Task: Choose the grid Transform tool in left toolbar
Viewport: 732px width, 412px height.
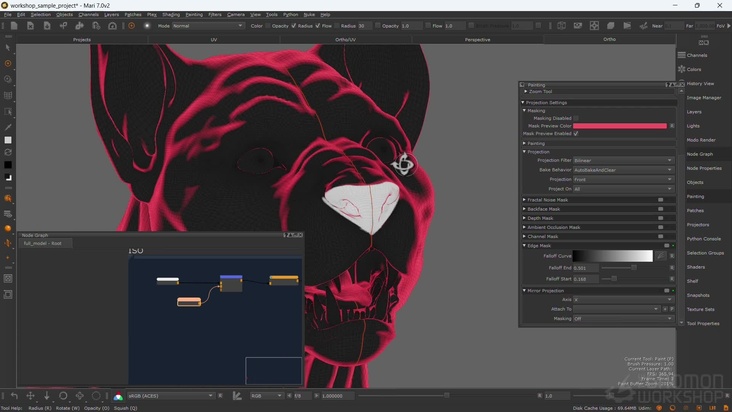Action: [x=8, y=96]
